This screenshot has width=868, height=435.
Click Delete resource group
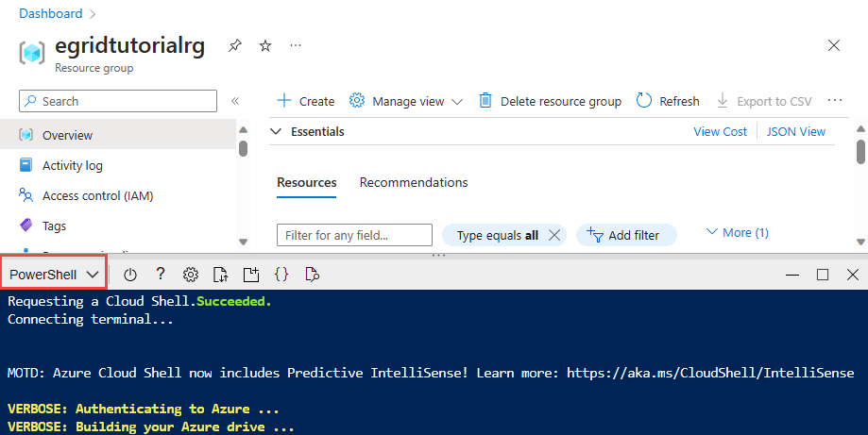tap(550, 101)
